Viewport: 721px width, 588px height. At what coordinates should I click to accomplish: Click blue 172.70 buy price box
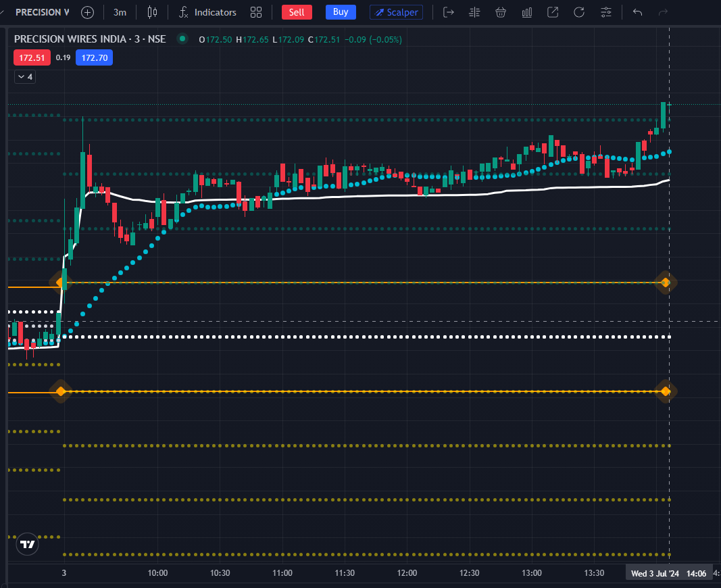click(94, 58)
